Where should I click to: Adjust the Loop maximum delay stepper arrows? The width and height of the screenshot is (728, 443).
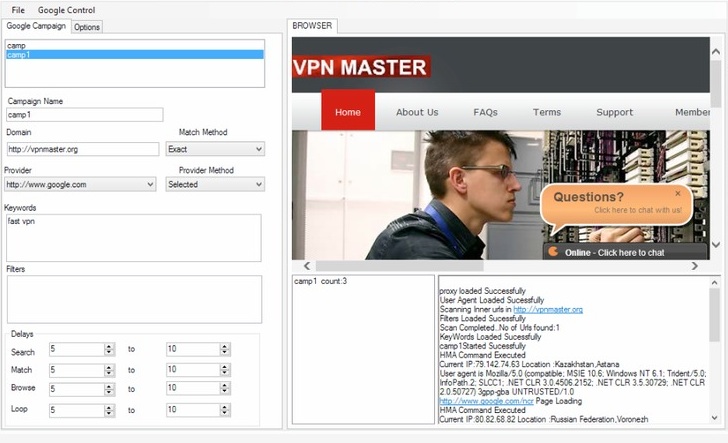coord(225,410)
